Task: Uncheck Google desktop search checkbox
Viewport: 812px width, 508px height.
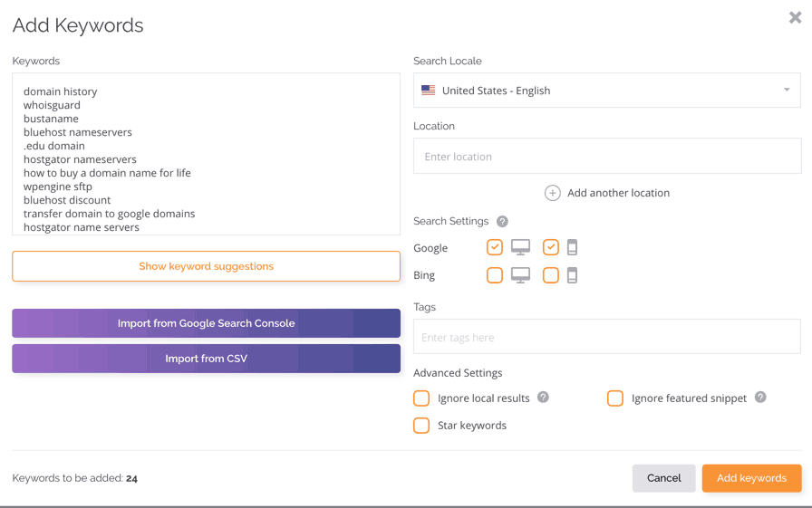Action: [495, 247]
